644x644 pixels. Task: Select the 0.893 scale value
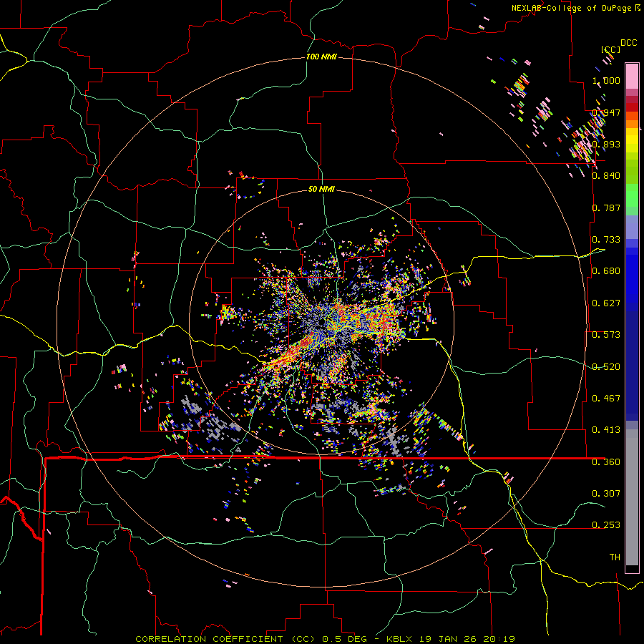coord(606,144)
